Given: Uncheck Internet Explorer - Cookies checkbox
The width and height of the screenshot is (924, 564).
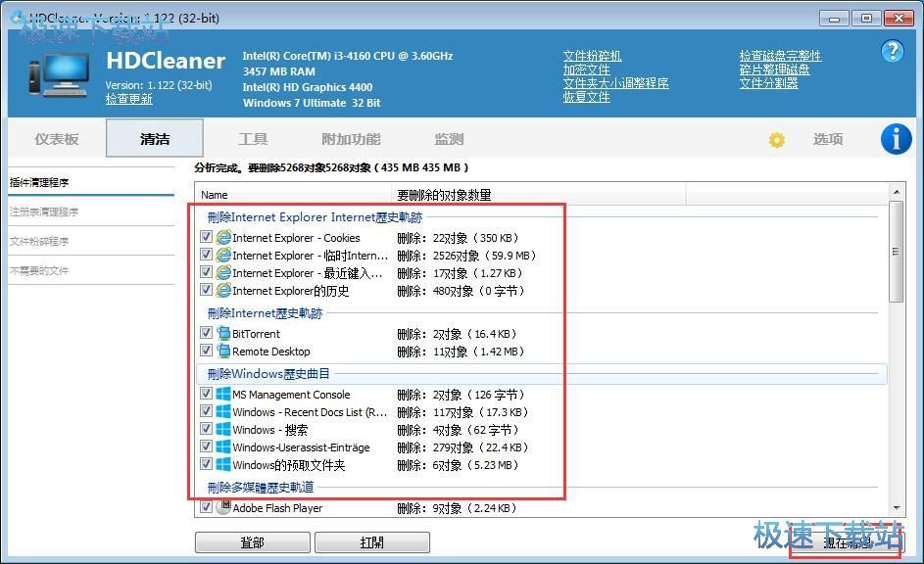Looking at the screenshot, I should point(206,237).
